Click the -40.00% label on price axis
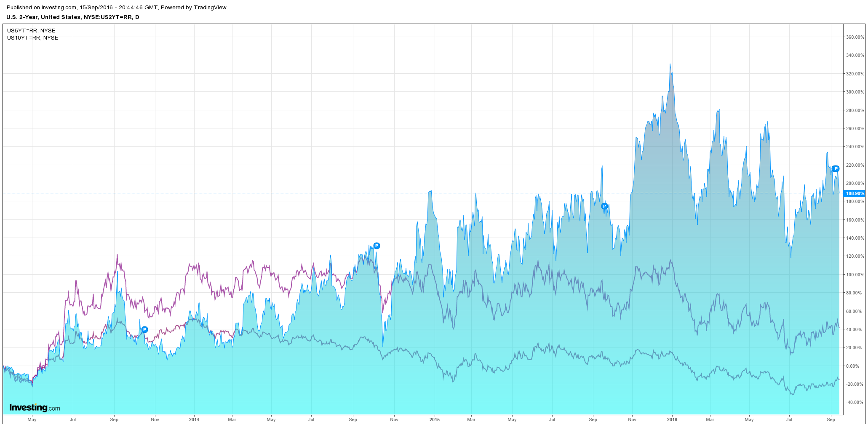The width and height of the screenshot is (868, 425). [855, 402]
